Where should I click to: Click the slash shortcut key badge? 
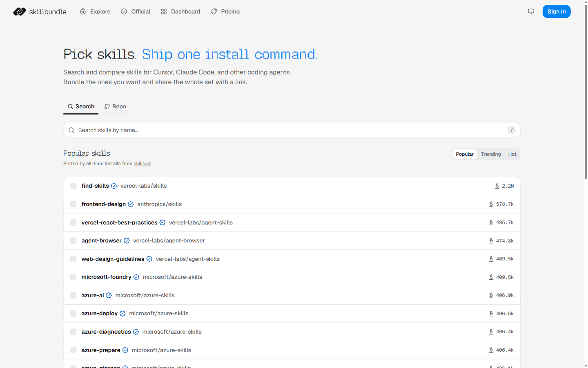[x=512, y=130]
